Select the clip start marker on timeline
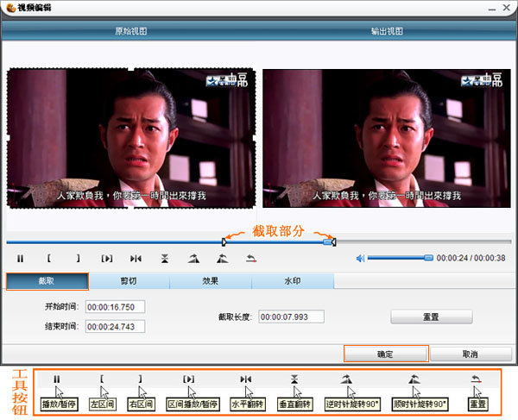 pyautogui.click(x=224, y=242)
